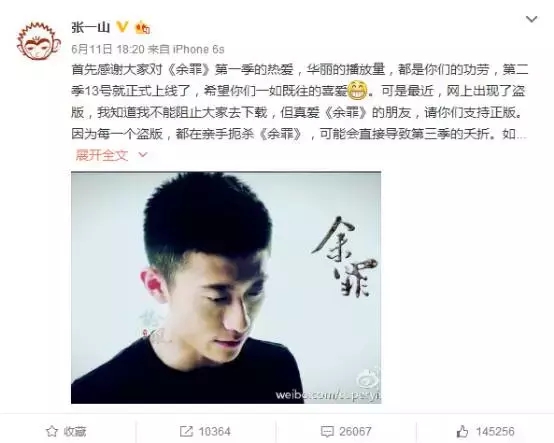Viewport: 554px width, 443px height.
Task: Open the 6月11日 18:20 timestamp link
Action: pos(108,49)
